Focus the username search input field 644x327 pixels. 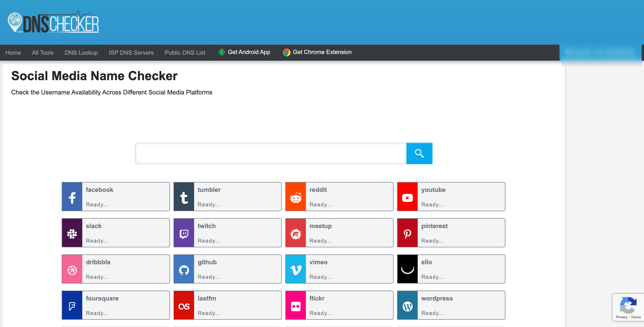pyautogui.click(x=271, y=153)
